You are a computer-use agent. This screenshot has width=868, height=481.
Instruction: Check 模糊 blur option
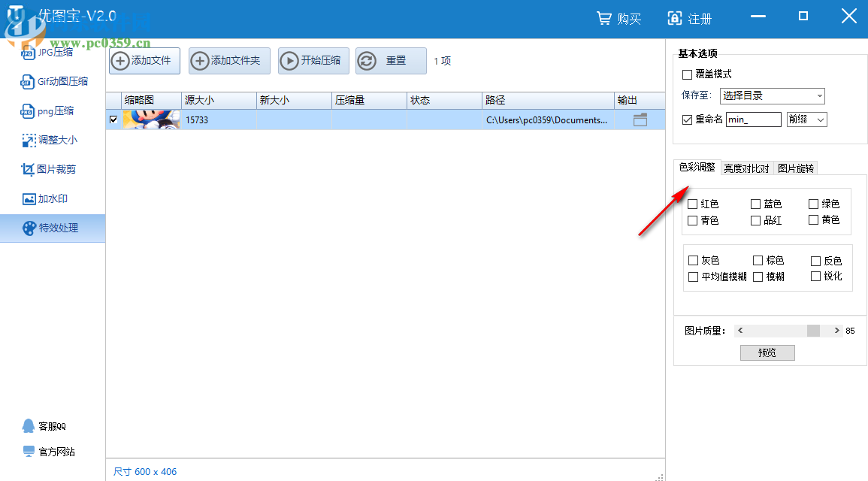click(758, 277)
